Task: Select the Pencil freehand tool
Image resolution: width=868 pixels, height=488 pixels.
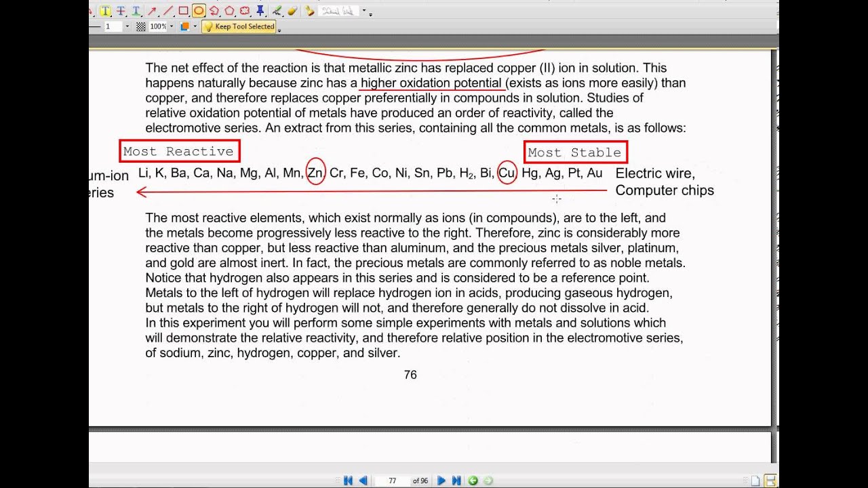Action: coord(277,11)
